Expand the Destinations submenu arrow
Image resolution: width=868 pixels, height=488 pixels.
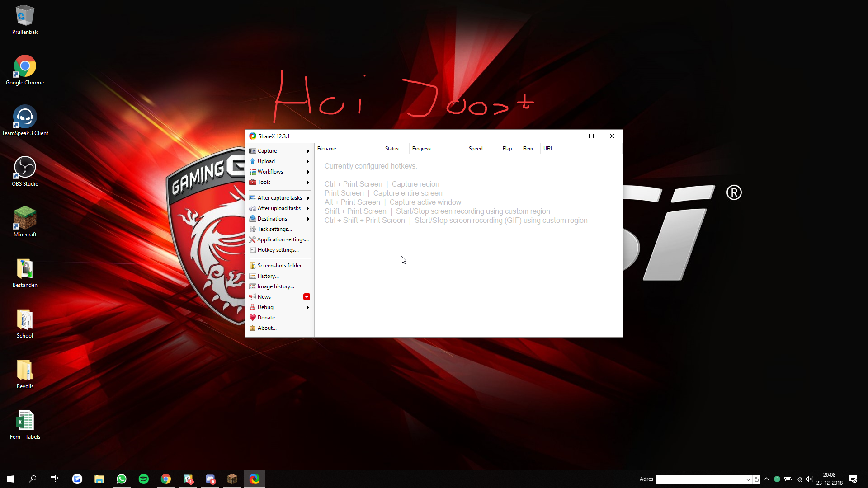[308, 219]
